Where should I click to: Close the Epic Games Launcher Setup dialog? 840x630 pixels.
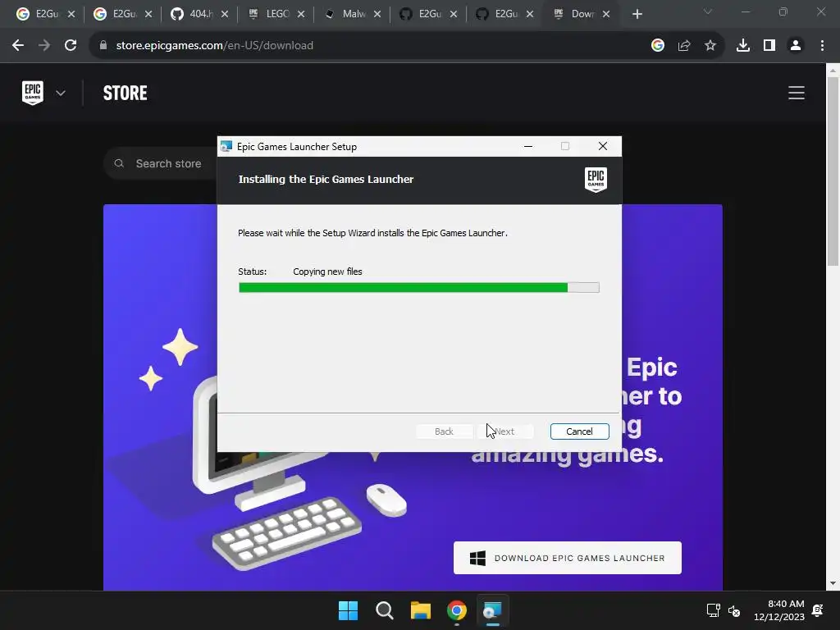(603, 146)
